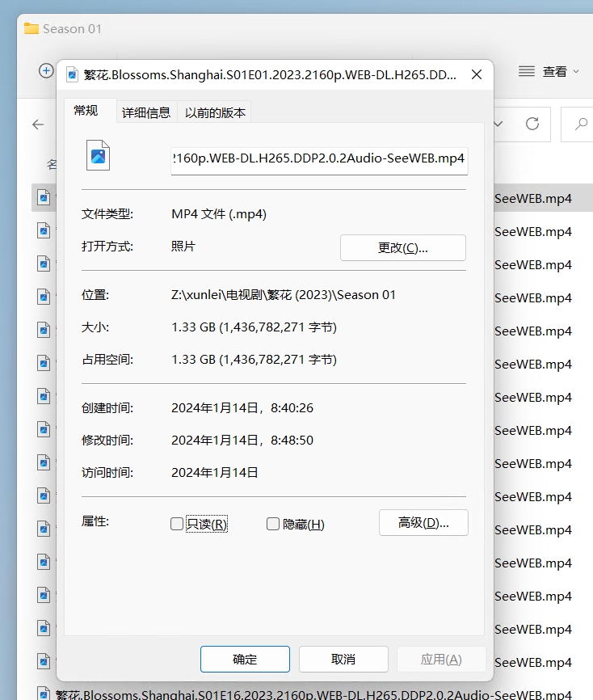Click the location path Z:\xunlei\电视剧 text

(284, 295)
